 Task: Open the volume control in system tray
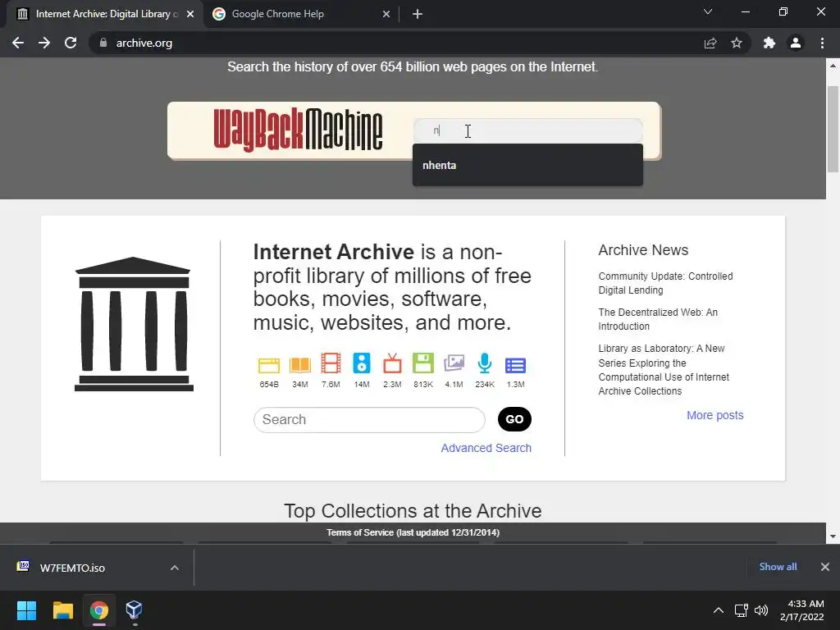click(761, 610)
